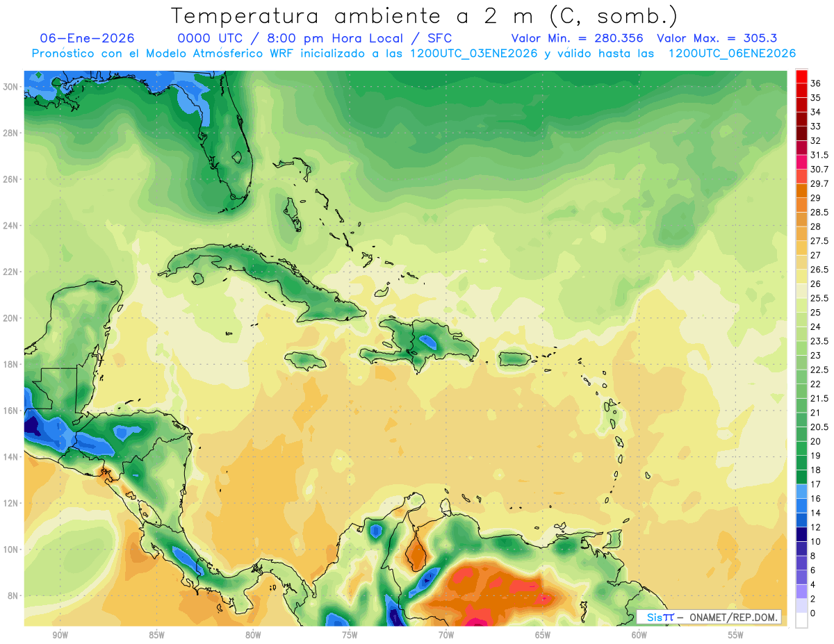Screen dimensions: 834x644
Task: Click the 55W longitude axis label
Action: (736, 635)
